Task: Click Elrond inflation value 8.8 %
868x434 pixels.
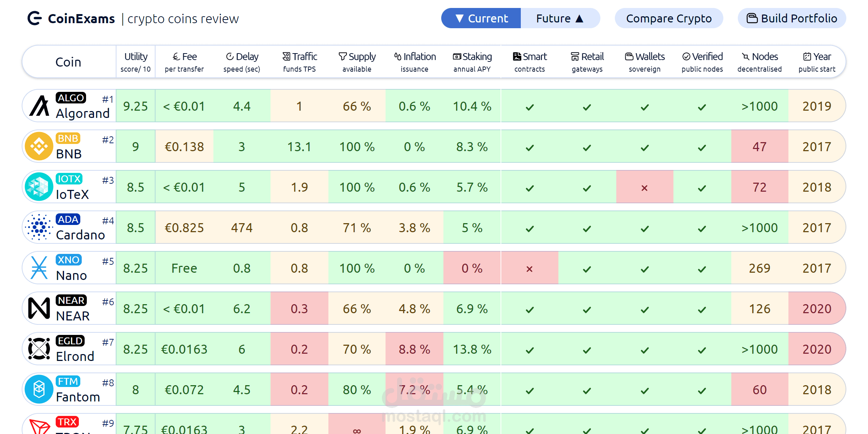Action: pyautogui.click(x=414, y=349)
